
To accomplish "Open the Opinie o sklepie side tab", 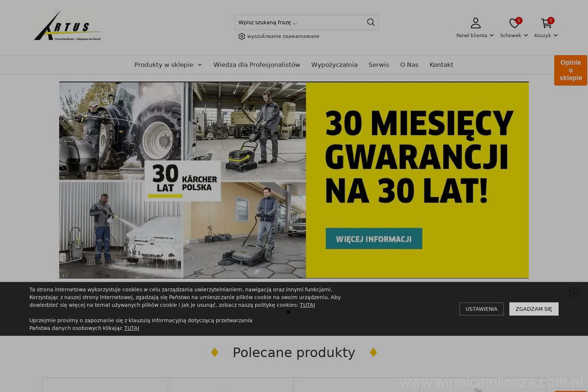I will 570,70.
